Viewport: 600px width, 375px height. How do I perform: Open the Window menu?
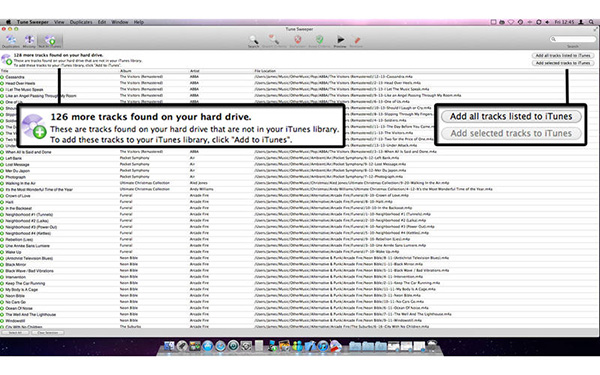119,22
